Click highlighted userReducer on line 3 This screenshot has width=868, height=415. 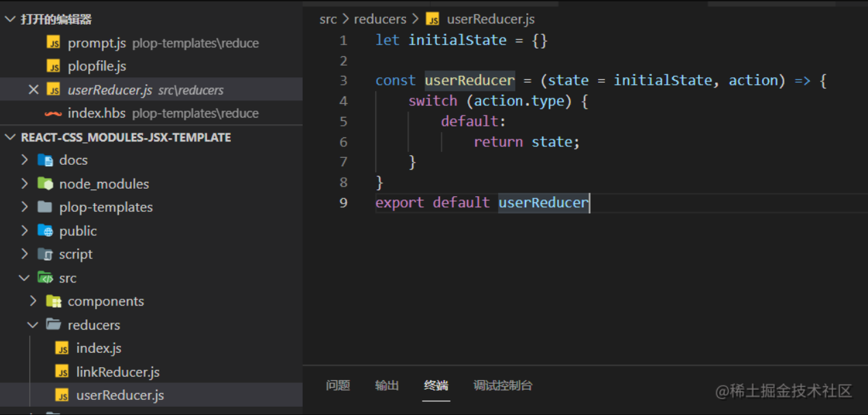(470, 81)
